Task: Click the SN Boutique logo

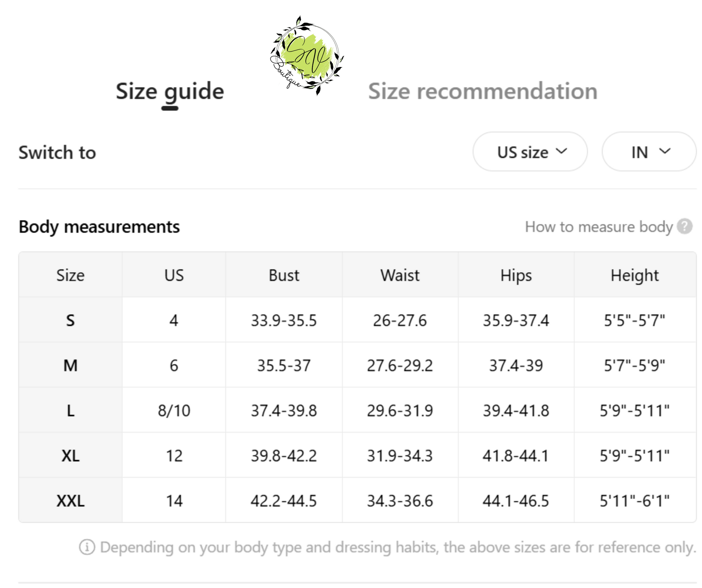Action: [307, 56]
